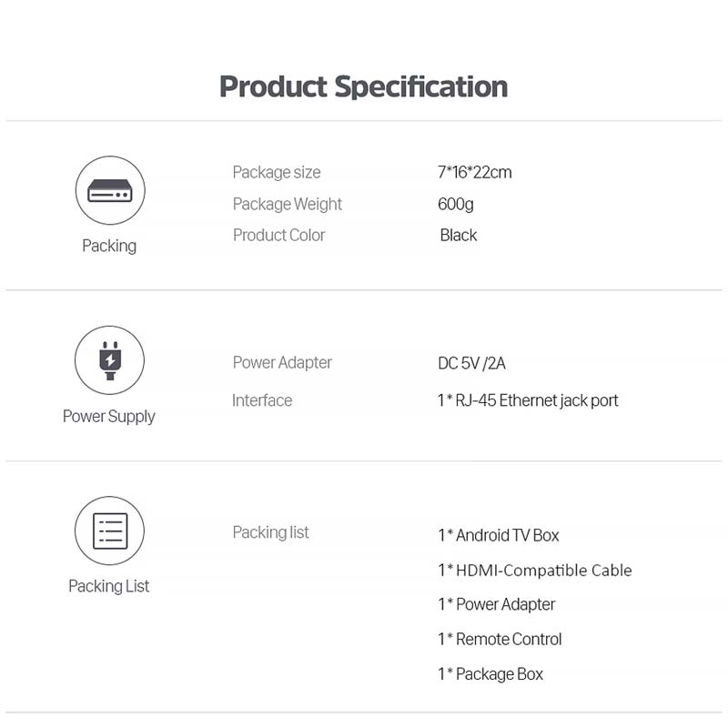Screen dimensions: 728x728
Task: Click the Packing List label text
Action: [x=108, y=586]
